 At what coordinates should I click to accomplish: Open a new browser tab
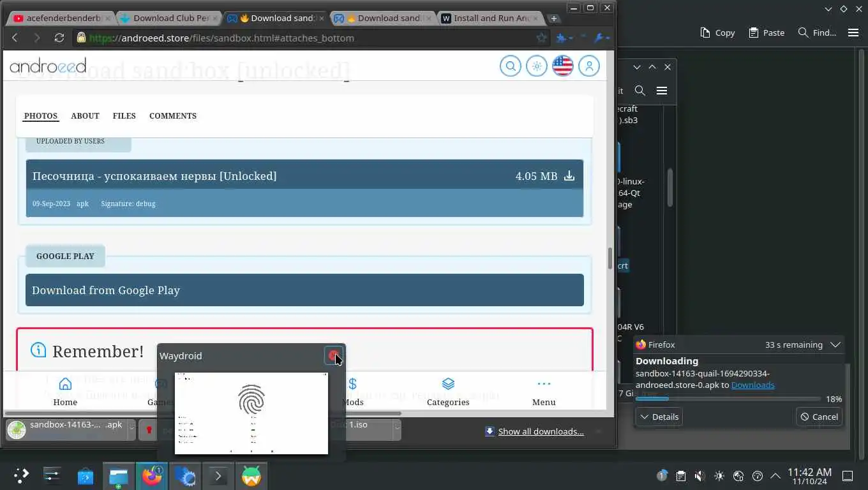pos(553,19)
